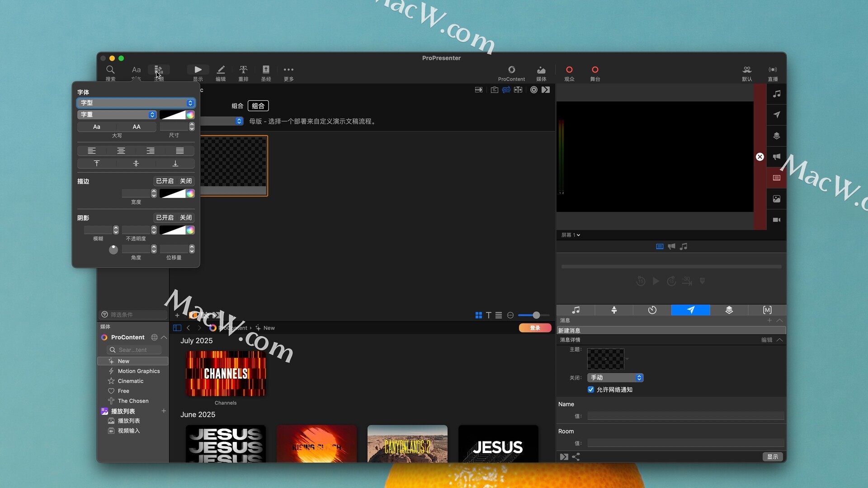Switch to the Timers tab
868x488 pixels.
652,310
